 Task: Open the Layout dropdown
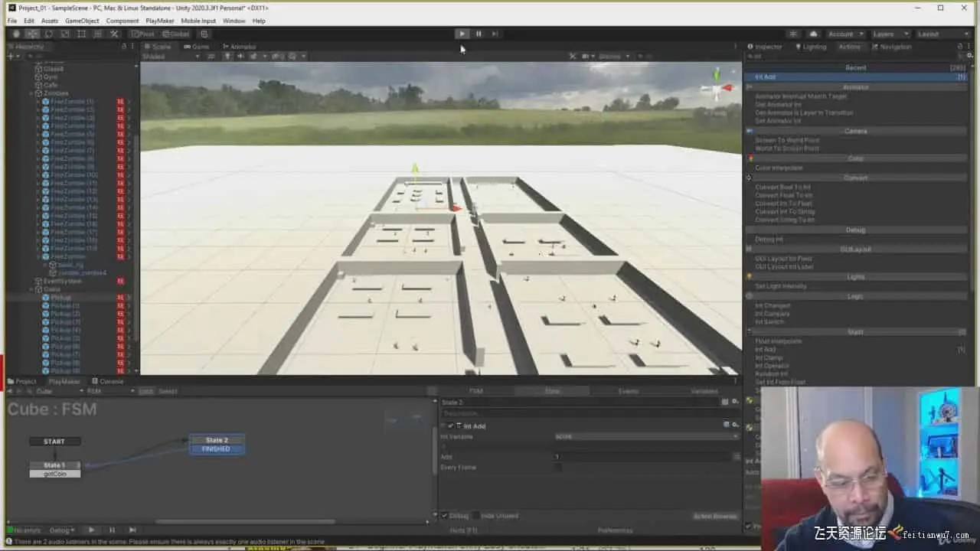(x=943, y=34)
